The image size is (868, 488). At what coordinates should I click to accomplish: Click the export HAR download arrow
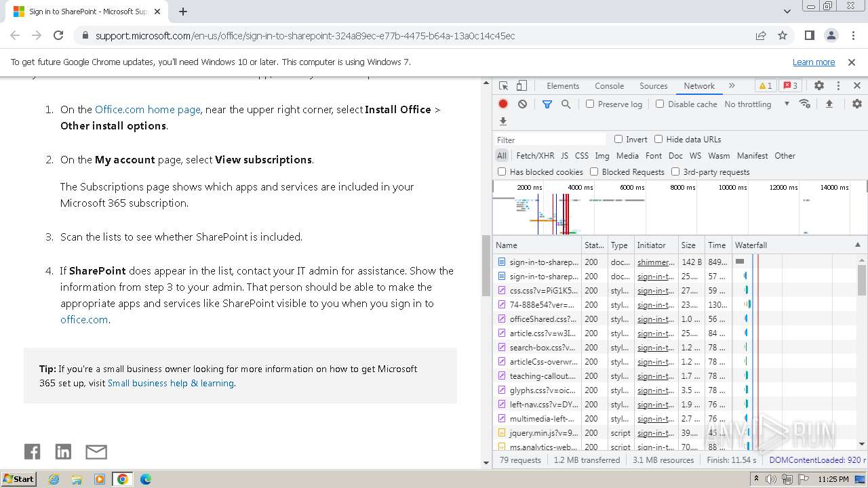(503, 121)
